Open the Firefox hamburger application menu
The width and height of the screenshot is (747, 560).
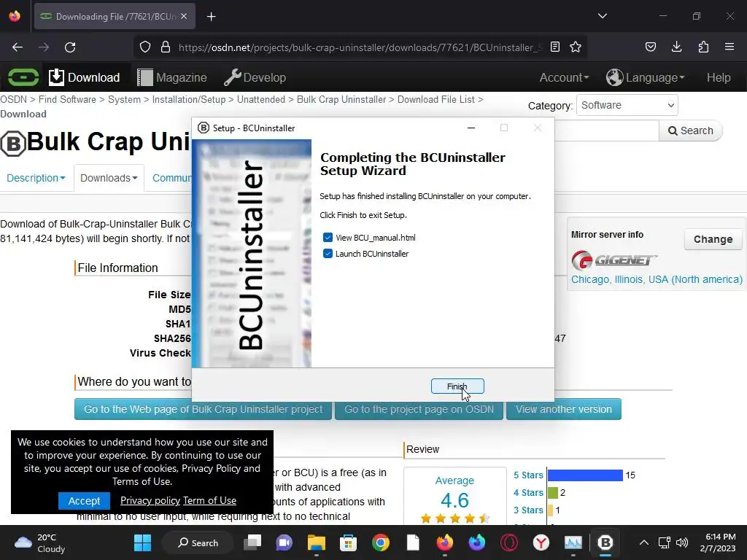pos(729,47)
